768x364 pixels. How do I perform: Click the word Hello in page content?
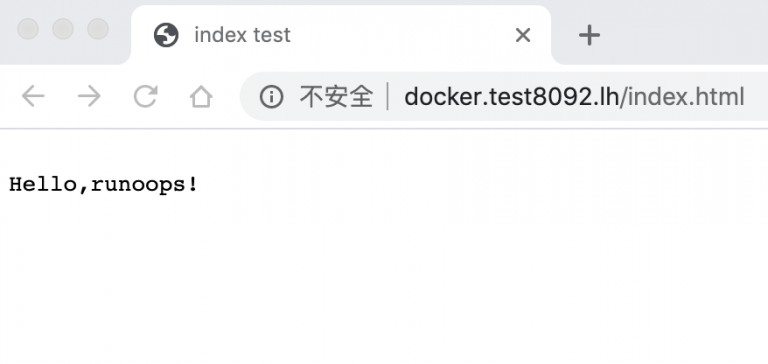(x=43, y=185)
